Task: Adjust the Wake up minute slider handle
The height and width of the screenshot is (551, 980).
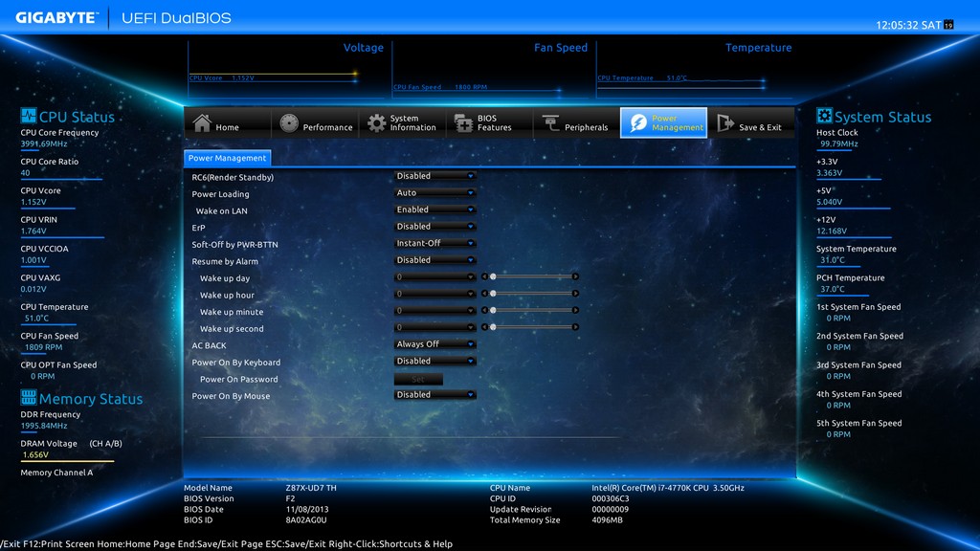Action: click(493, 310)
